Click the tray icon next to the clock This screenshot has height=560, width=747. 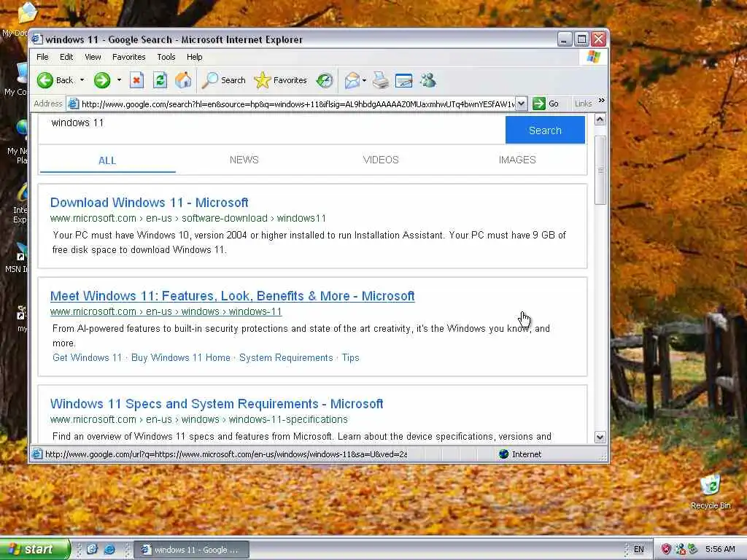click(x=692, y=550)
